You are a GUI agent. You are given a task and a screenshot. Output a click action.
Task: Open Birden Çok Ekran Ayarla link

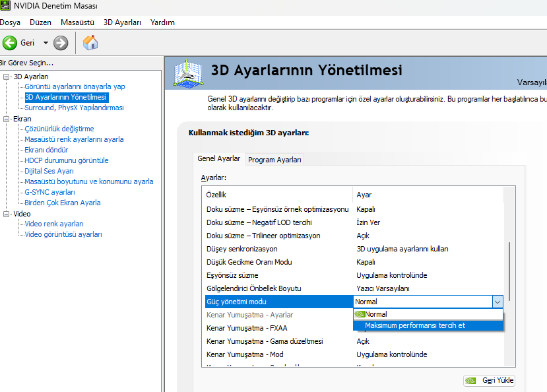click(63, 203)
